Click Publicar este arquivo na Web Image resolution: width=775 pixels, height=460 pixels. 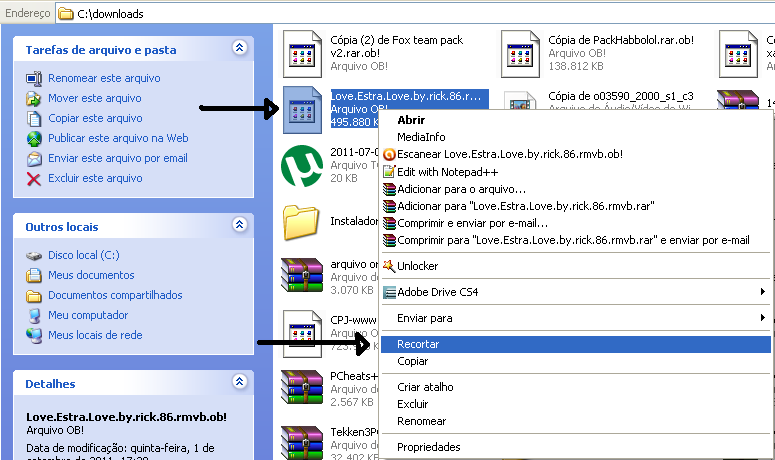coord(118,138)
